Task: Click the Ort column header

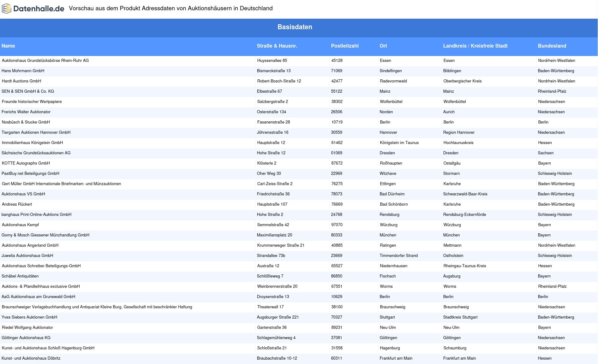Action: click(x=383, y=46)
